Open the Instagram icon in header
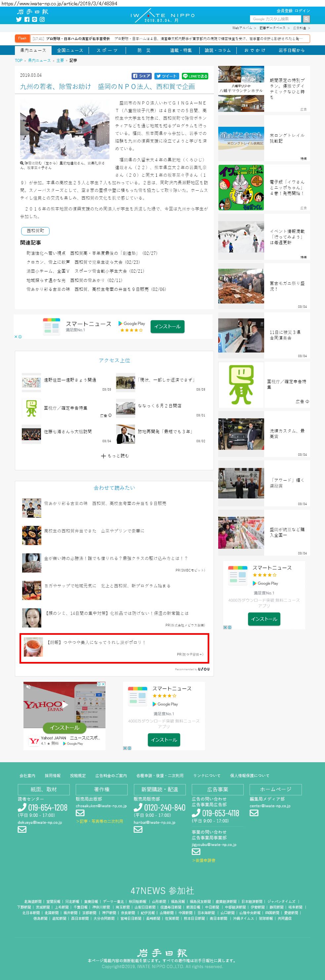The image size is (325, 980). point(42,20)
